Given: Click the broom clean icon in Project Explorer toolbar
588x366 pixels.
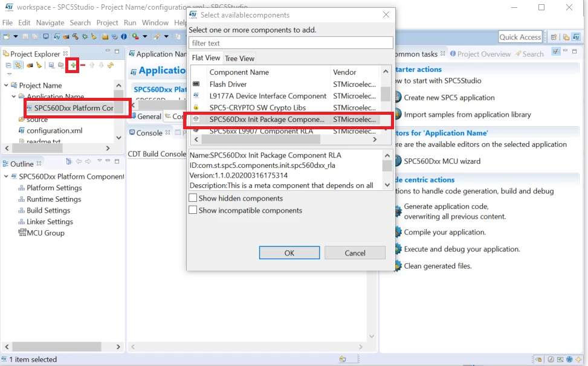Looking at the screenshot, I should point(39,65).
